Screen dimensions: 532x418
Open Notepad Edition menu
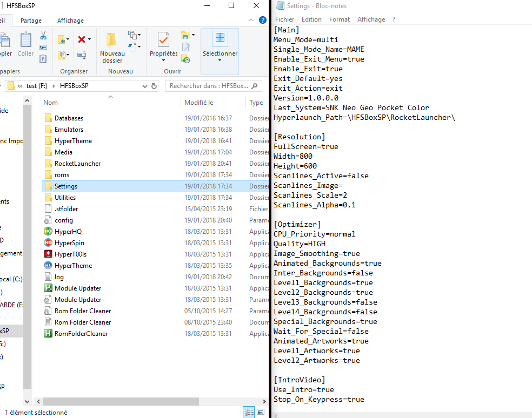311,19
